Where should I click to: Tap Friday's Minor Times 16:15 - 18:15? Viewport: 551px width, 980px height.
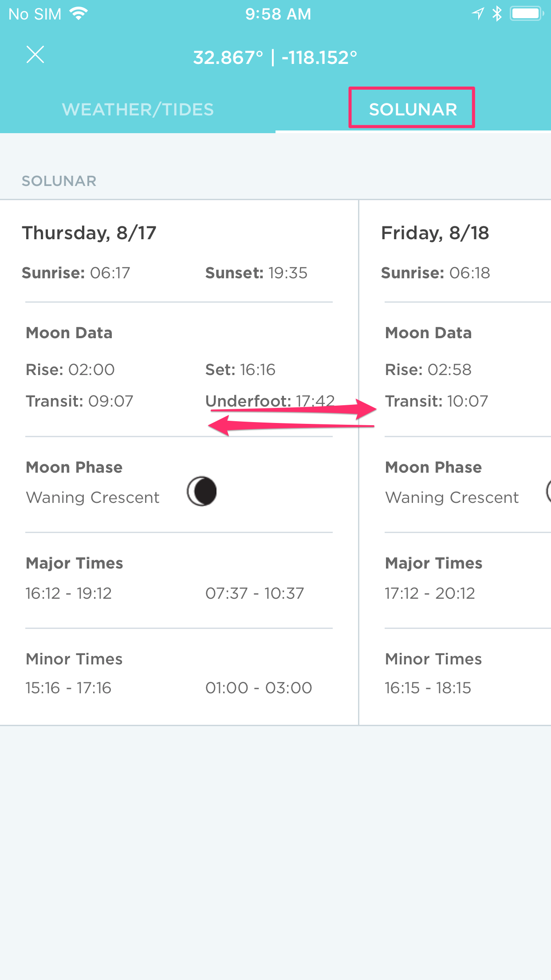pos(428,688)
